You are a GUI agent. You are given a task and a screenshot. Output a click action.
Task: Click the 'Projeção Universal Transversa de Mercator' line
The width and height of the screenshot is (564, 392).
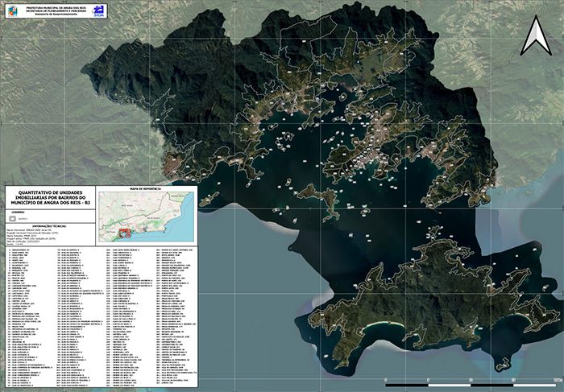(x=32, y=233)
